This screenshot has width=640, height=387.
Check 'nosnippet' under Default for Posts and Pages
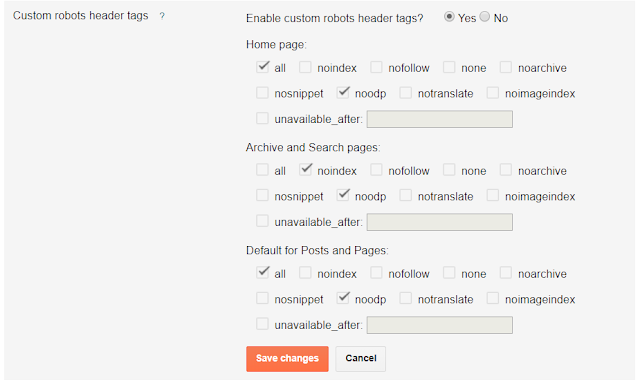[262, 298]
